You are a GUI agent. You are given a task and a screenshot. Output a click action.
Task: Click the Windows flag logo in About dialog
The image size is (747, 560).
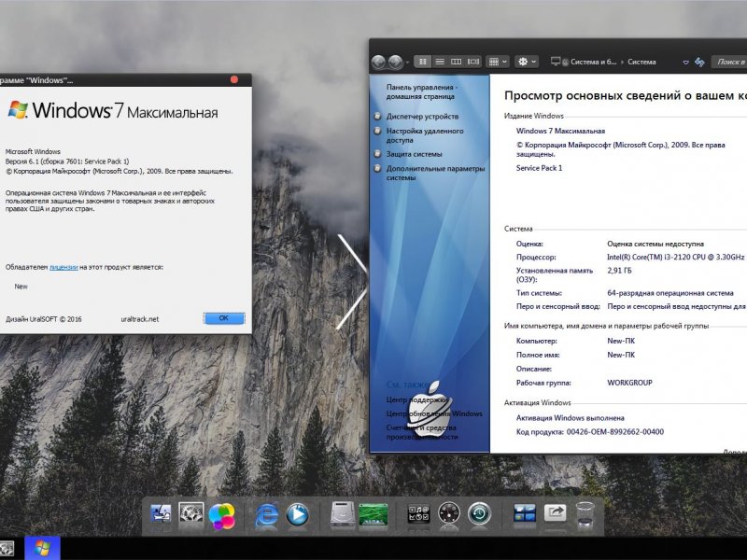[18, 109]
